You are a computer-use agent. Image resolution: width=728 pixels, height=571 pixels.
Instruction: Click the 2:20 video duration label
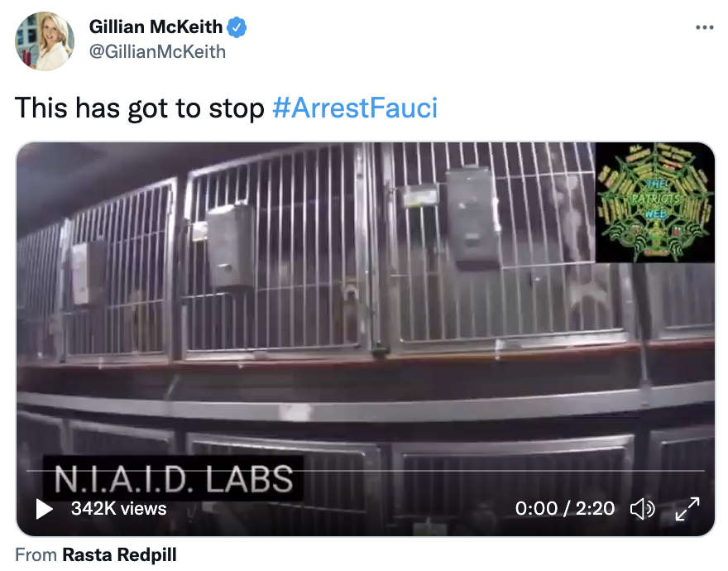(x=595, y=508)
